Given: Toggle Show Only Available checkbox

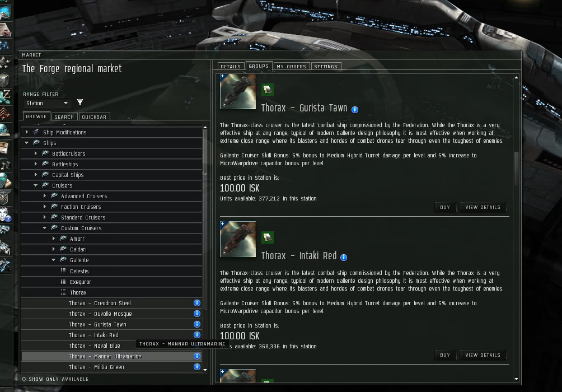Looking at the screenshot, I should point(24,379).
